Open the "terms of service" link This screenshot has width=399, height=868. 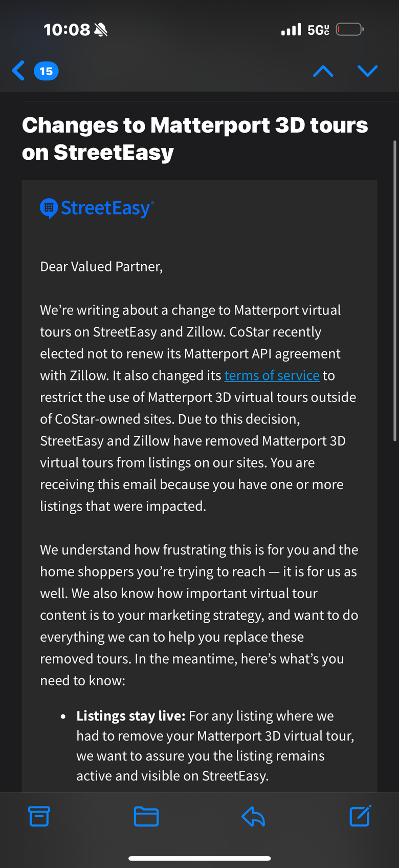pyautogui.click(x=272, y=375)
